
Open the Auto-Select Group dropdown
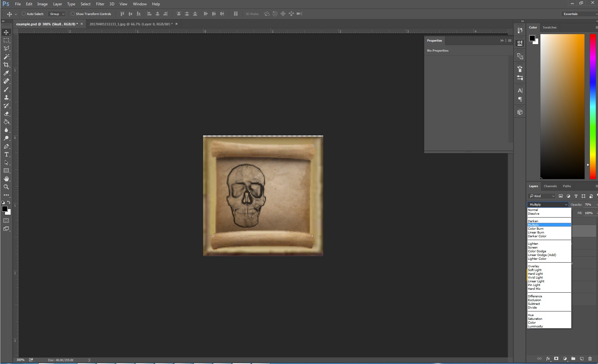coord(57,14)
